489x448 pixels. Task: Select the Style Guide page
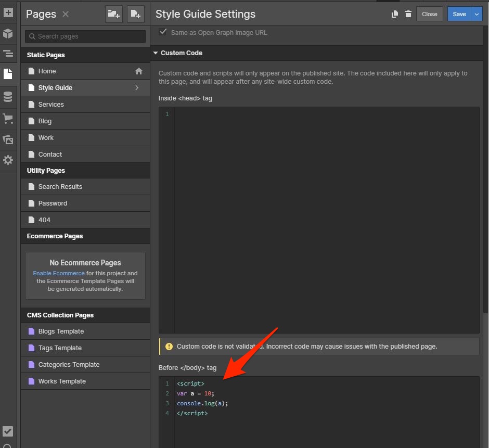[85, 87]
